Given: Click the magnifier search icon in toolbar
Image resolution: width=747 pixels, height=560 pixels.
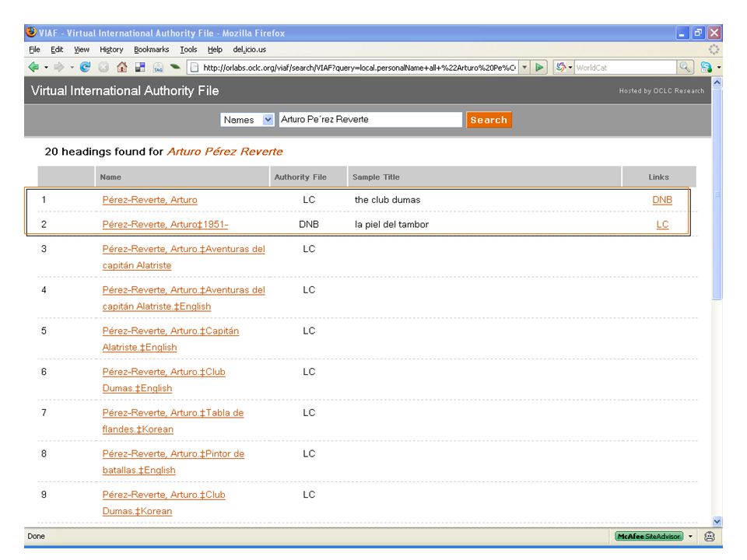Looking at the screenshot, I should pos(685,67).
